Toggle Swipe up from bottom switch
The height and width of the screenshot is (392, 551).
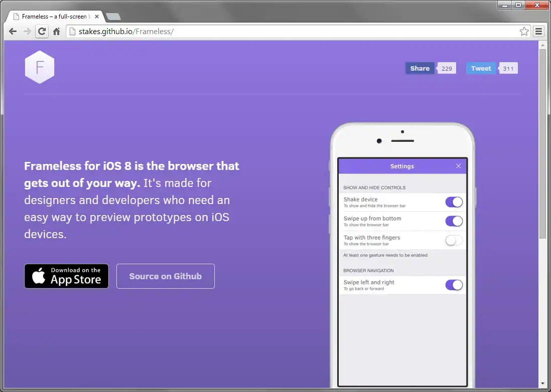(454, 221)
